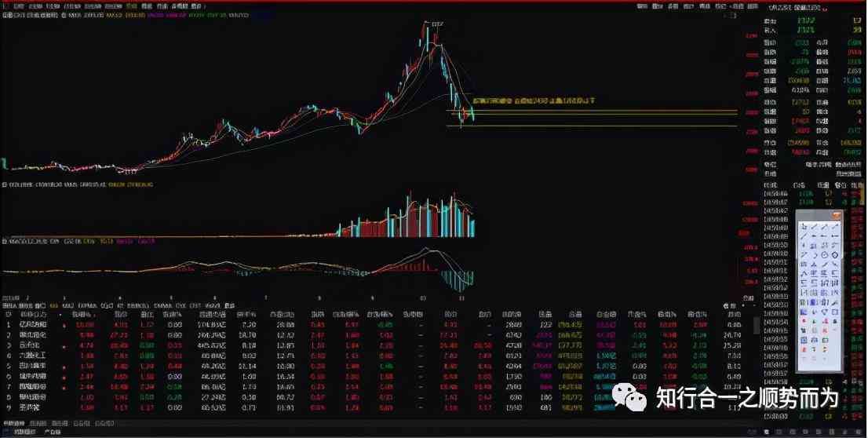Select the MA2 indicator tab
Screen dimensions: 868x438
coord(67,305)
